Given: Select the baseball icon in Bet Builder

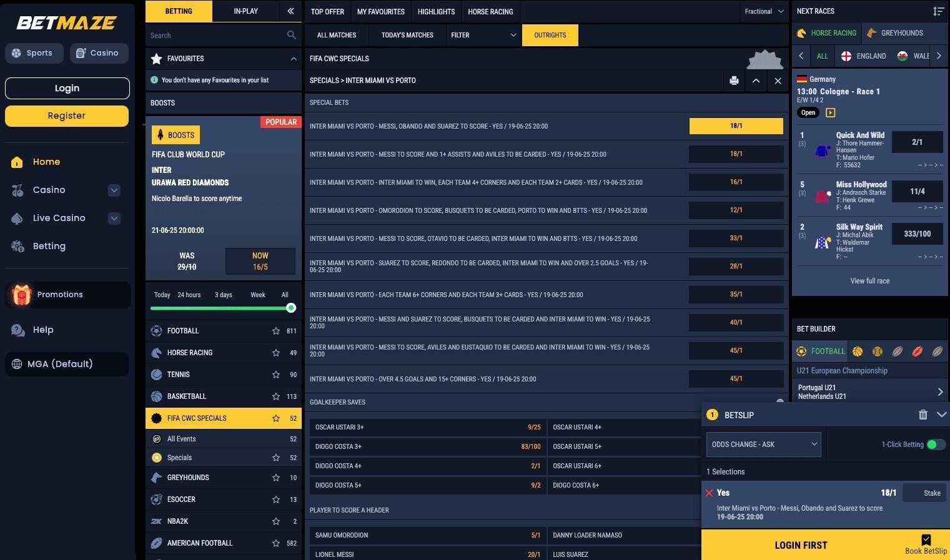Looking at the screenshot, I should [x=878, y=351].
